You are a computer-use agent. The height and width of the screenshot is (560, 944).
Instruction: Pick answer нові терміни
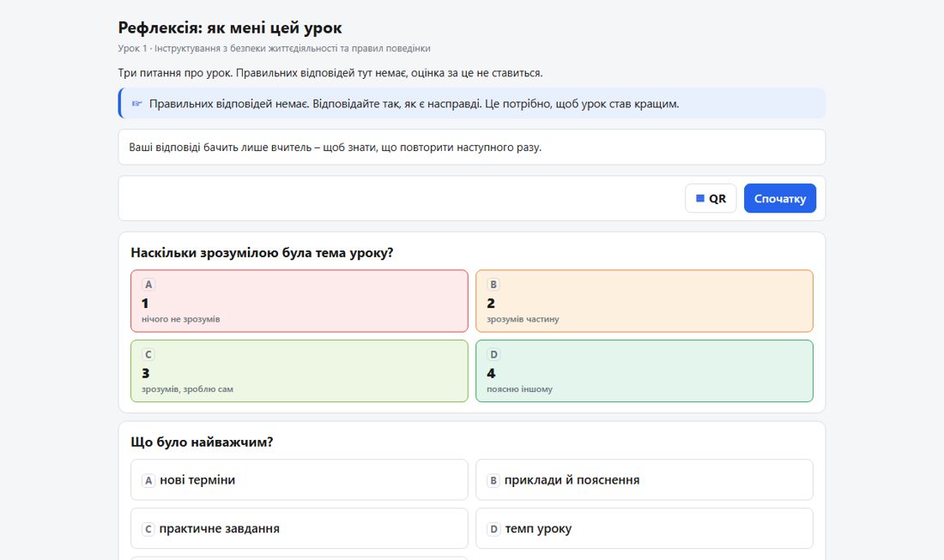point(300,480)
